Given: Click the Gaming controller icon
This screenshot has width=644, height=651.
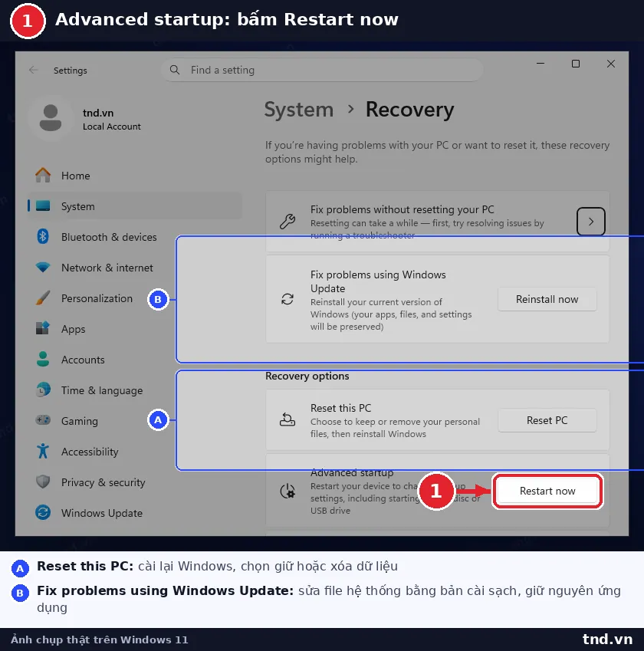Looking at the screenshot, I should [43, 420].
